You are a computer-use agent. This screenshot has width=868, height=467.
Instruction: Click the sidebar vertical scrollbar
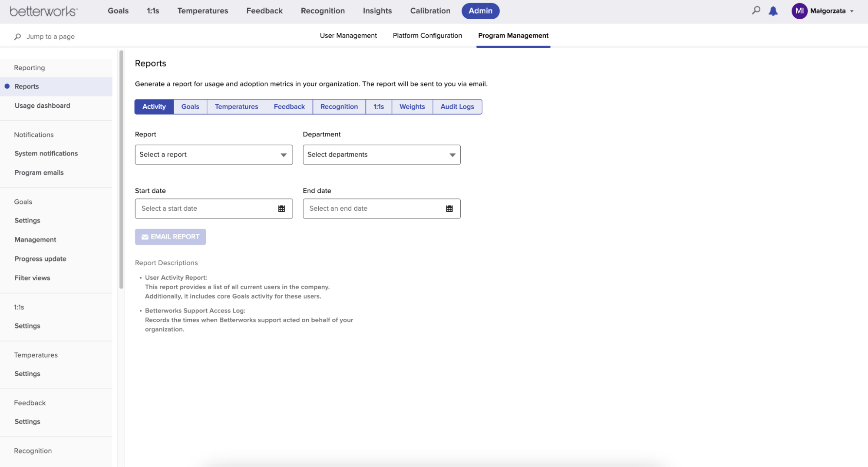(x=122, y=169)
